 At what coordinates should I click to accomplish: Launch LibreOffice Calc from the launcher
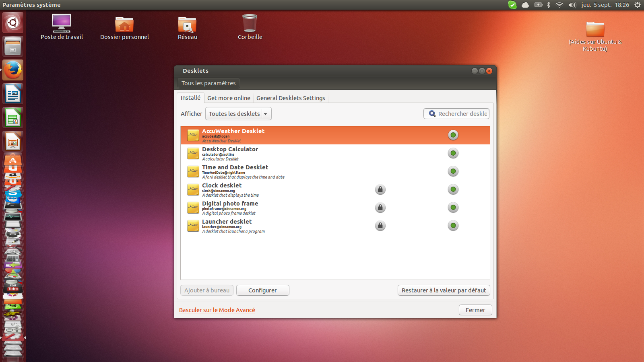click(x=13, y=117)
